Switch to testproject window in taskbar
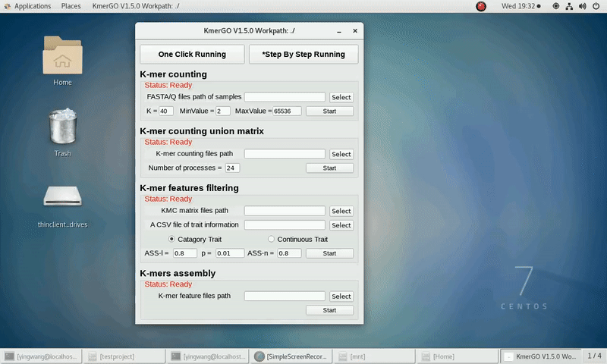 (124, 356)
